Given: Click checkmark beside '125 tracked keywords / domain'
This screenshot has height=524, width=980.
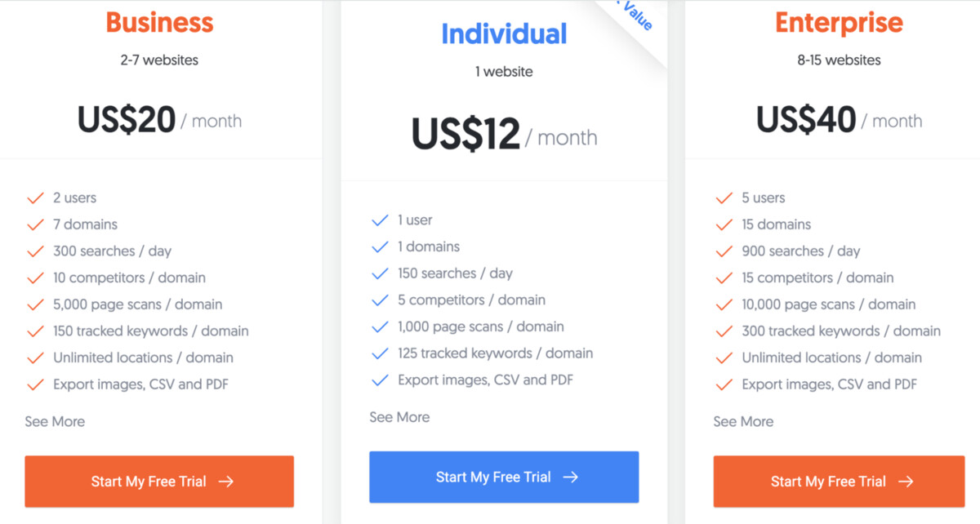Looking at the screenshot, I should 380,353.
